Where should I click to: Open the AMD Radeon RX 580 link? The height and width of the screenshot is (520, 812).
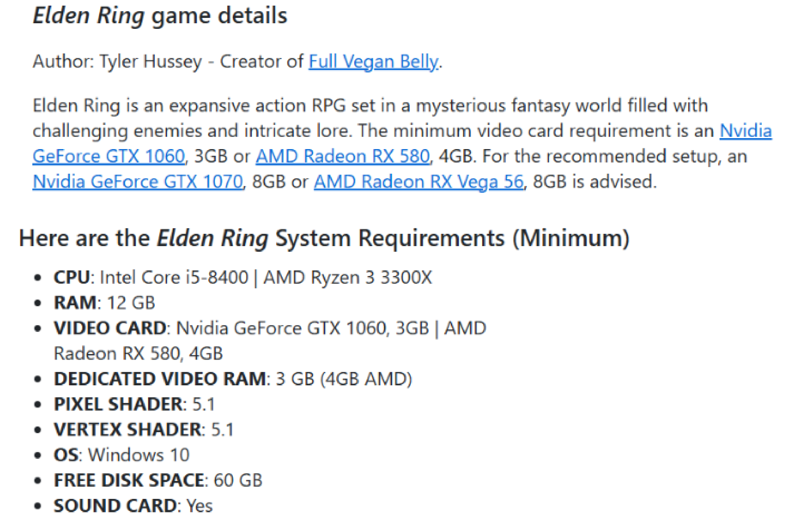[x=342, y=156]
